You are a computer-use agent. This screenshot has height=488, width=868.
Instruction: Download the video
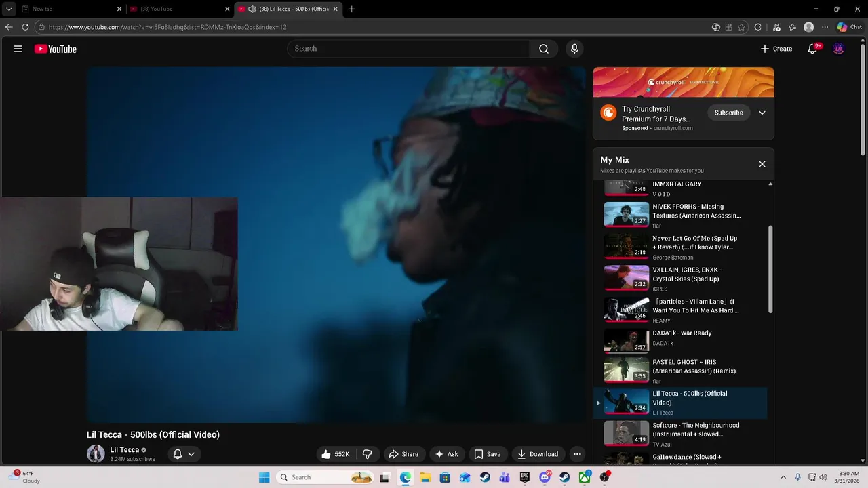pyautogui.click(x=538, y=454)
